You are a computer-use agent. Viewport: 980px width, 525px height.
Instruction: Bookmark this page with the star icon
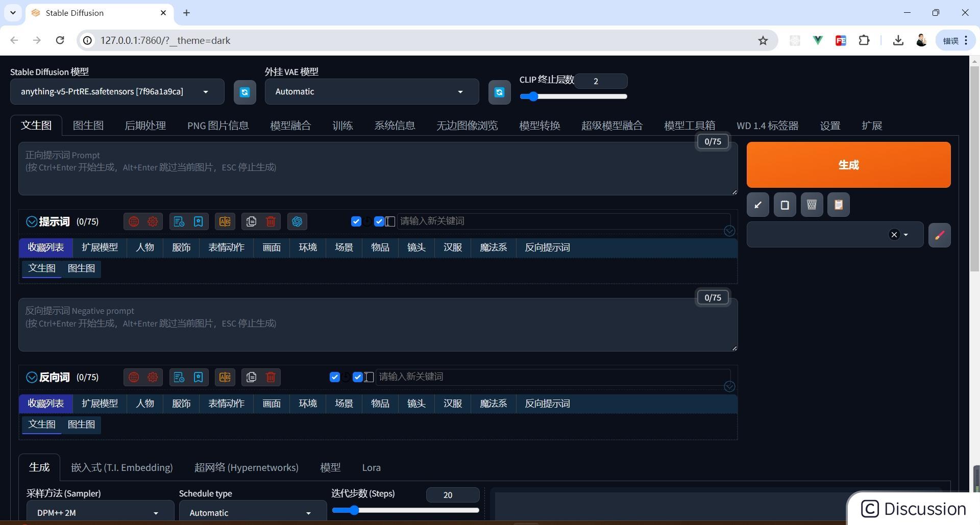point(763,40)
